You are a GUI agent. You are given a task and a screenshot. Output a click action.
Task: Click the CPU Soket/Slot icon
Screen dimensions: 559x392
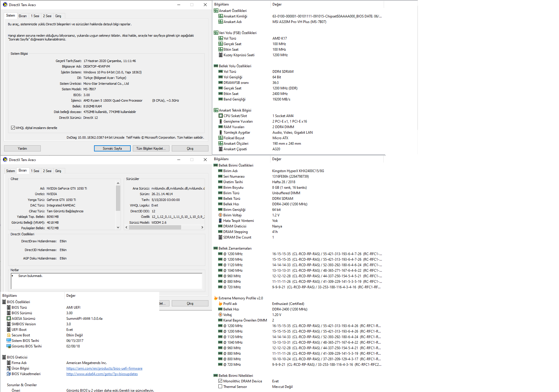(x=221, y=116)
